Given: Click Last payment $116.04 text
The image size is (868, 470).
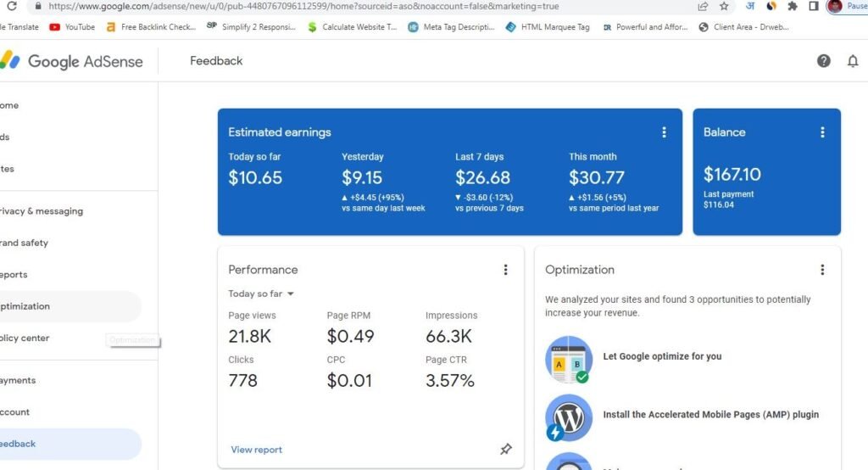Looking at the screenshot, I should 728,199.
